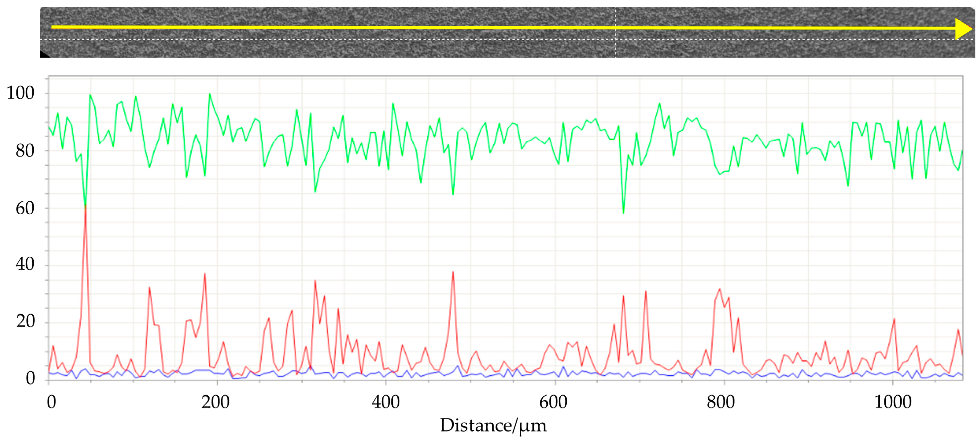
Task: Click the Distance/µm axis title
Action: tap(493, 426)
